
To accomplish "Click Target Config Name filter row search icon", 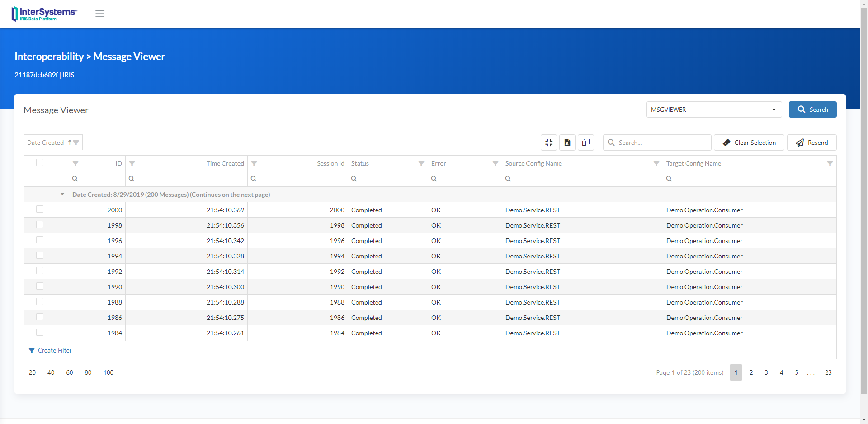I will point(669,179).
